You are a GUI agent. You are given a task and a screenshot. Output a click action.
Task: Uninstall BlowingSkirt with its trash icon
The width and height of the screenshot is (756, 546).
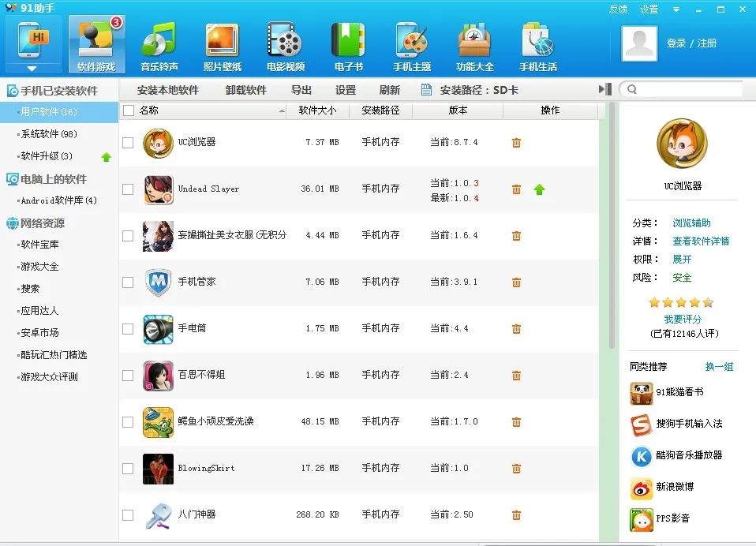516,469
